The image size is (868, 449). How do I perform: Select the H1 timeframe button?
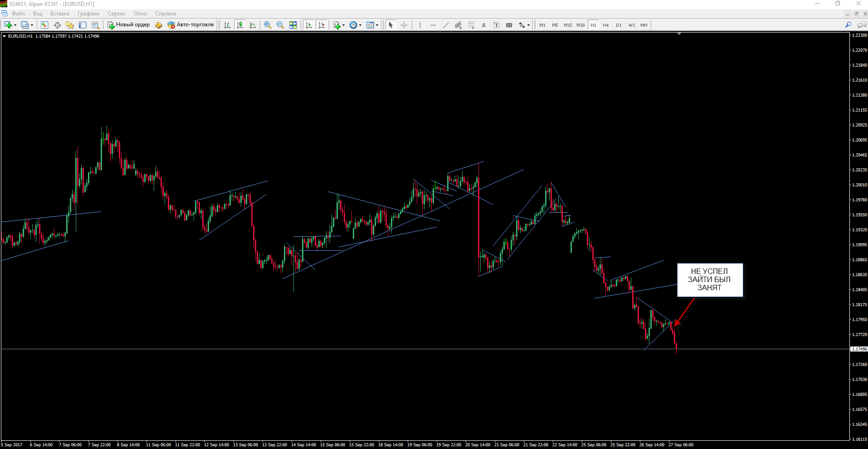593,25
